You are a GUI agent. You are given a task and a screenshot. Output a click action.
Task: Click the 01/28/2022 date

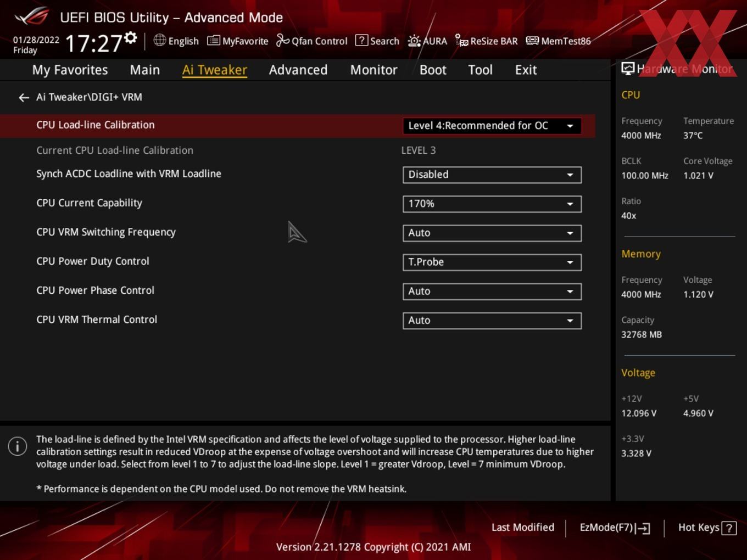(36, 40)
